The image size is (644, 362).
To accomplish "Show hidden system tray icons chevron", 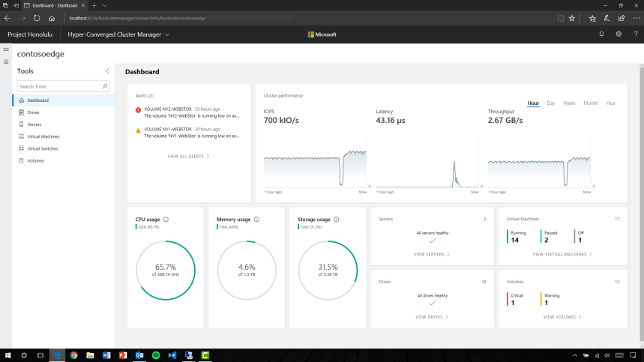I will [575, 355].
